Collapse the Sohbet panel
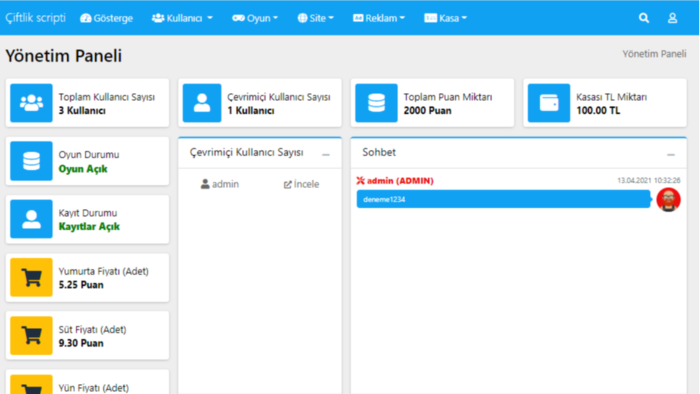This screenshot has height=394, width=700. click(x=671, y=154)
